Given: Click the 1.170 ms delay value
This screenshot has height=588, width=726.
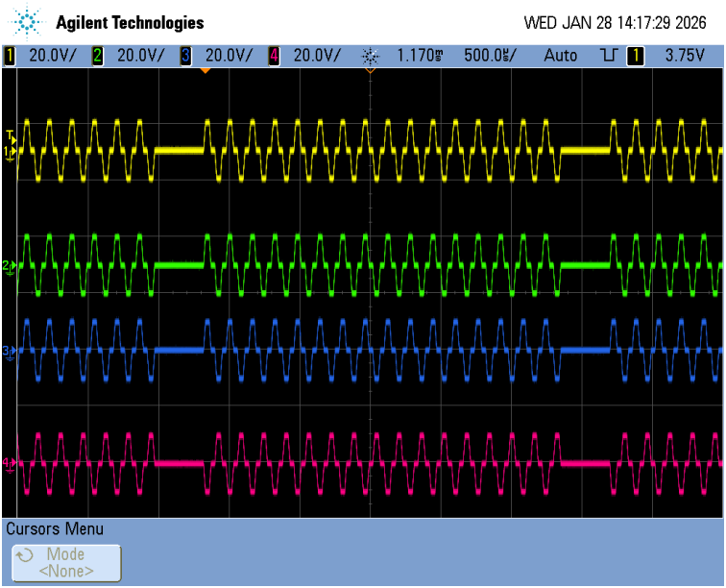Looking at the screenshot, I should pyautogui.click(x=421, y=56).
